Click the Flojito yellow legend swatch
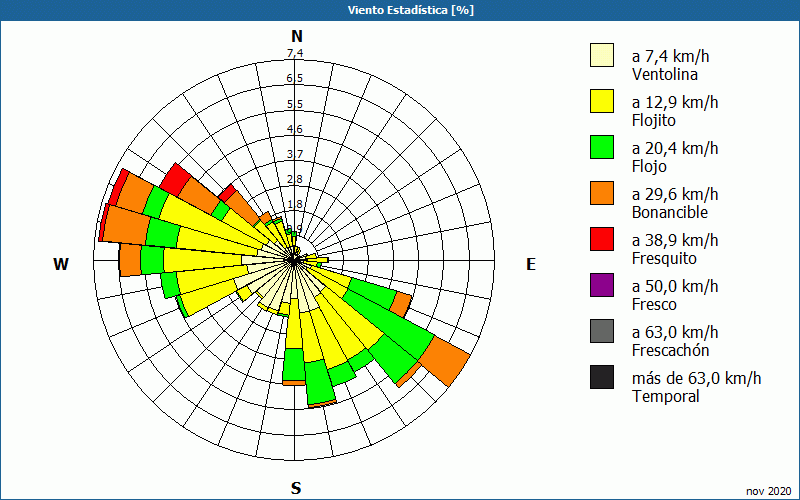 (602, 101)
